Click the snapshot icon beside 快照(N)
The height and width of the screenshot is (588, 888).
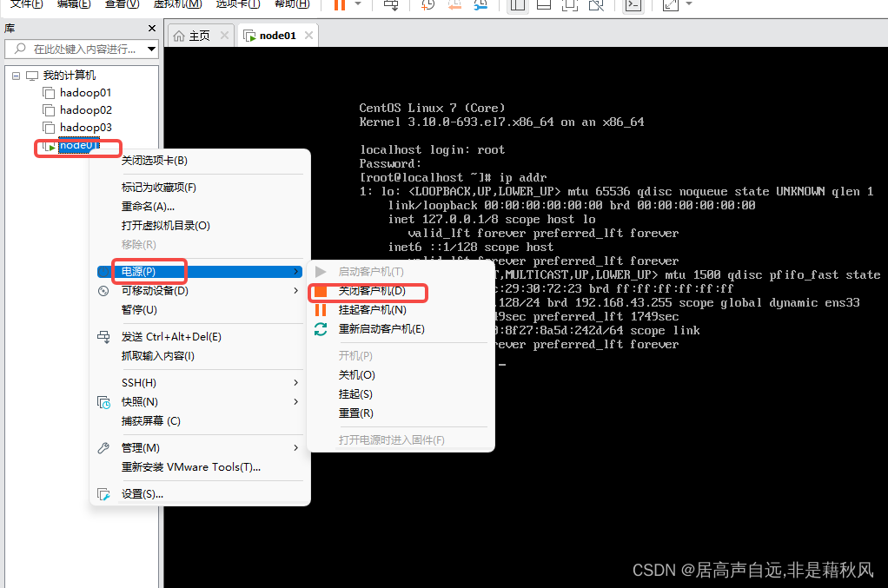point(103,402)
